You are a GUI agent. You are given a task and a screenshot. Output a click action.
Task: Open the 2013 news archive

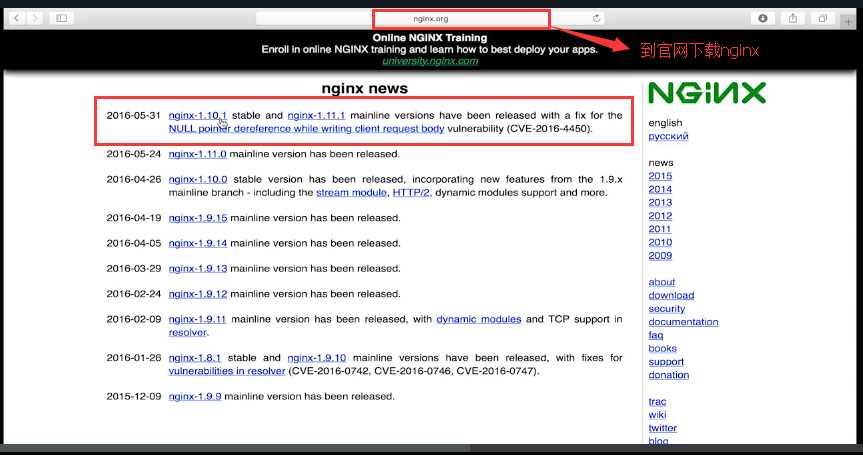(x=660, y=202)
